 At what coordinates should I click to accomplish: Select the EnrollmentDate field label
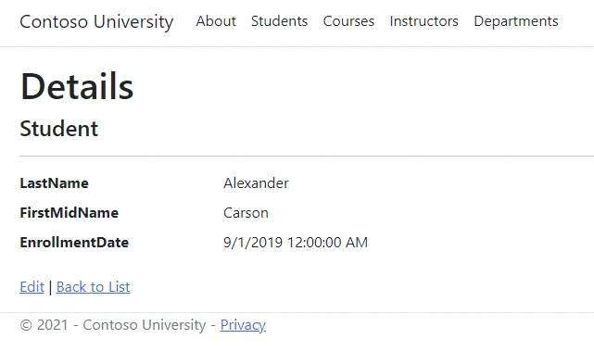[74, 243]
